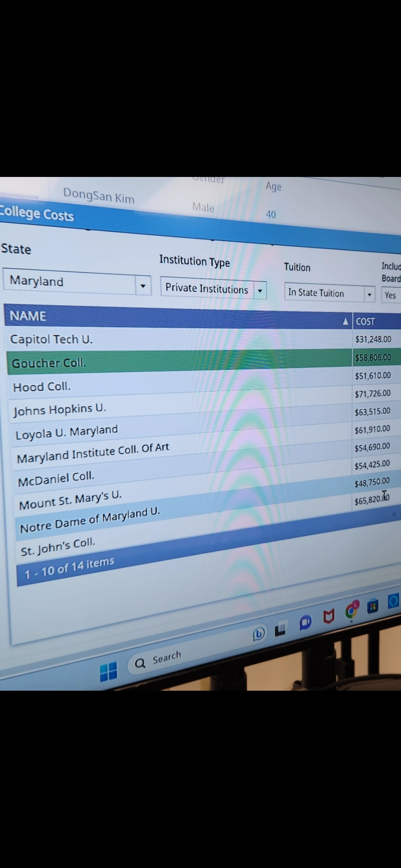Open the Include Board dropdown showing Yes

391,295
